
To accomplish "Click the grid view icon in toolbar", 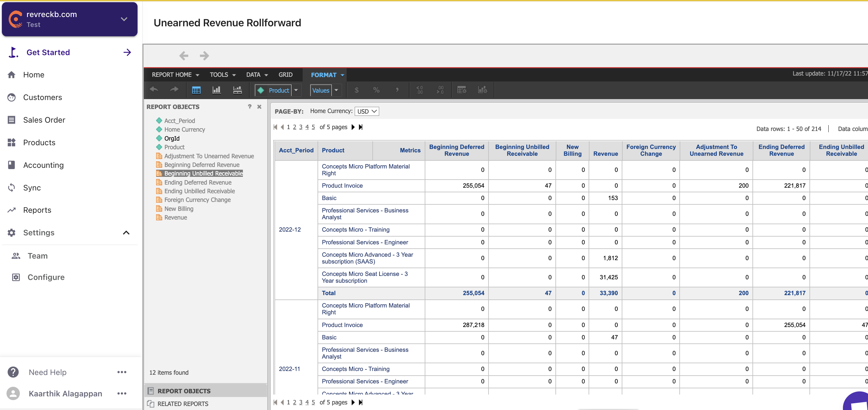I will [196, 90].
